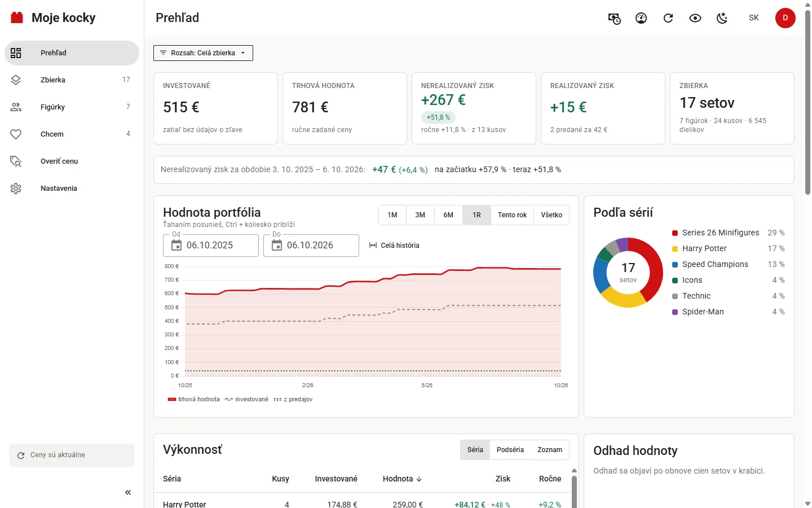Open the gauge dashboard icon in header

click(x=641, y=18)
